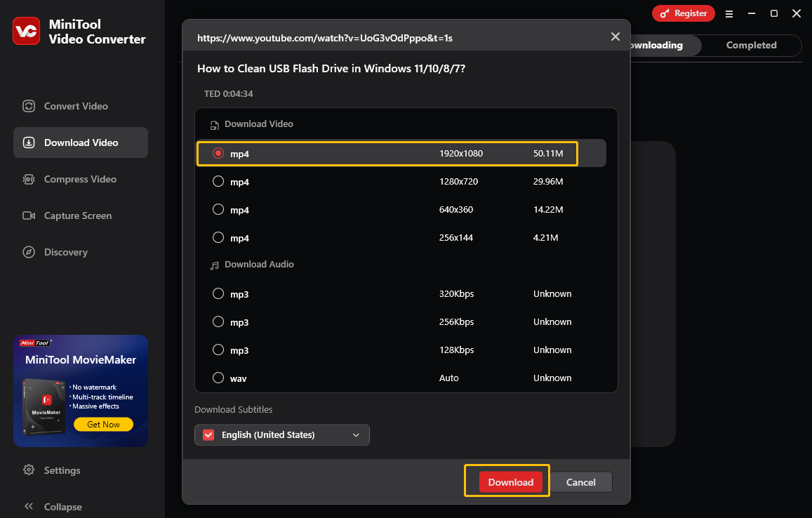Click the MiniTool MovieMaker ad title
This screenshot has width=812, height=518.
click(x=81, y=359)
